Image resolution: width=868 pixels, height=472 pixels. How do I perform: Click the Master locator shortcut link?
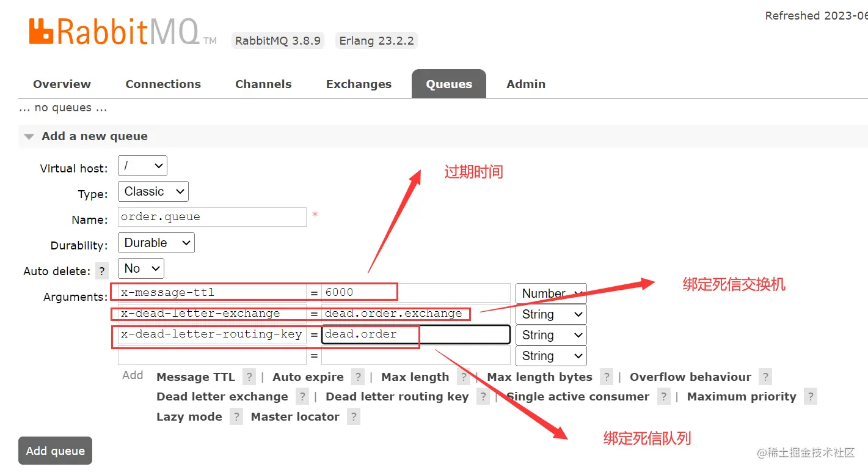click(295, 416)
